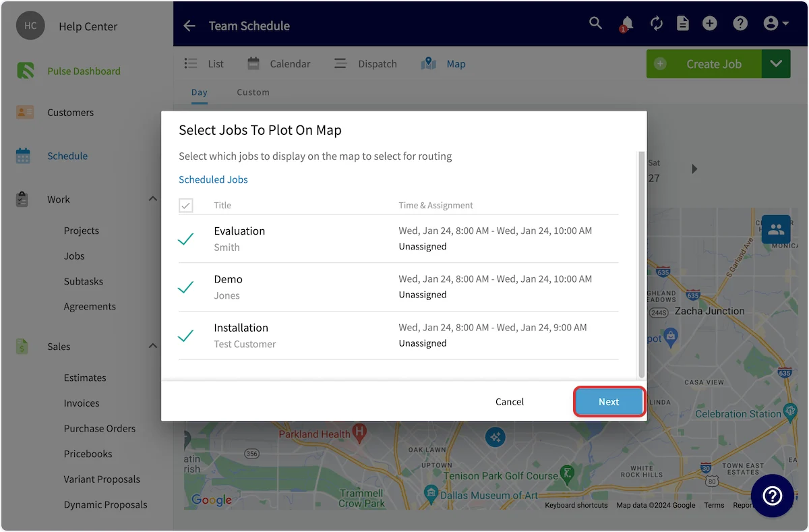Open Variant Proposals under Sales

click(x=102, y=479)
